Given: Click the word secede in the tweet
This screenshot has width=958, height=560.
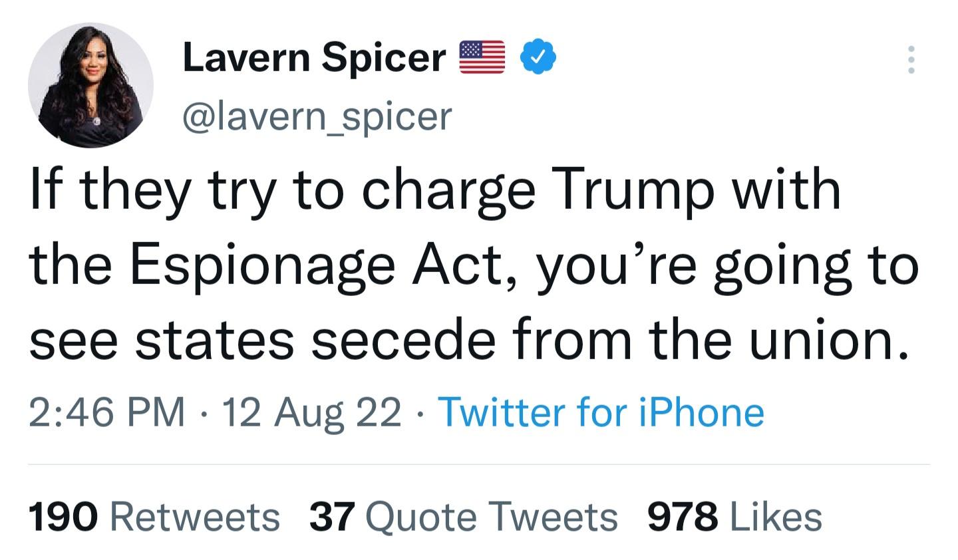Looking at the screenshot, I should point(404,339).
